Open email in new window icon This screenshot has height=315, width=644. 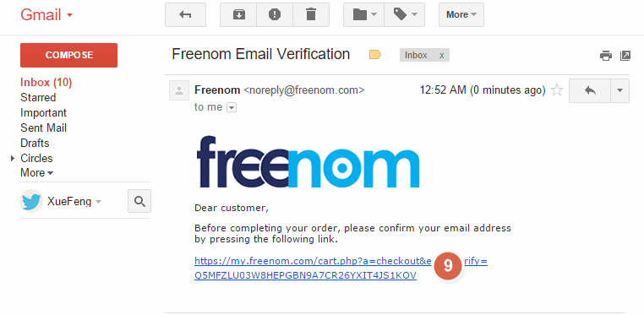point(625,56)
